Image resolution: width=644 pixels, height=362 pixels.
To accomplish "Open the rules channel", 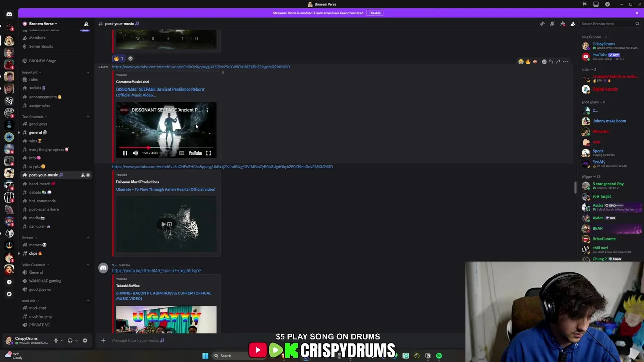I will (55, 79).
